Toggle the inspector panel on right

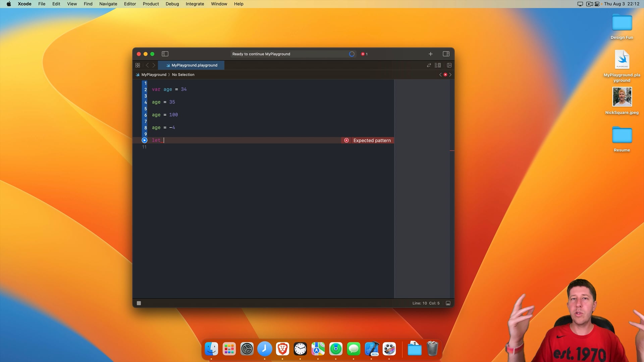446,54
